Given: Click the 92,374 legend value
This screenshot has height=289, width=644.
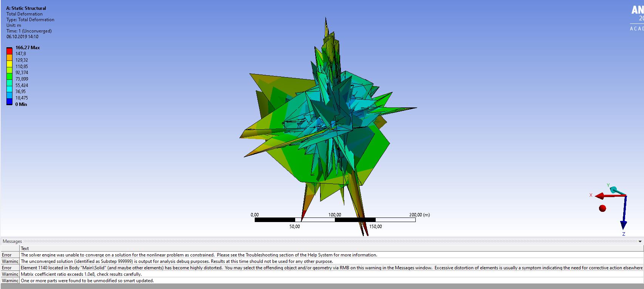Looking at the screenshot, I should (22, 73).
